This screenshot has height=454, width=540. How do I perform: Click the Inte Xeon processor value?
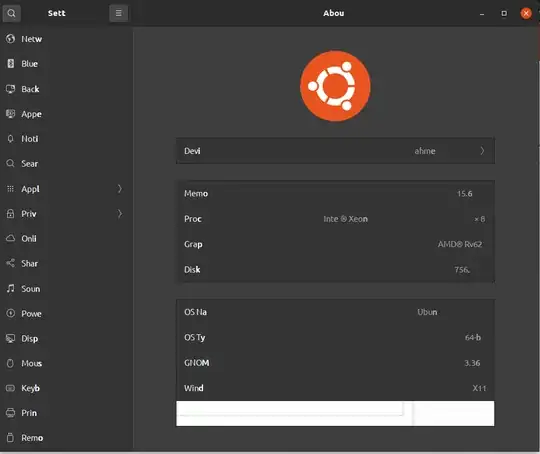pos(345,219)
